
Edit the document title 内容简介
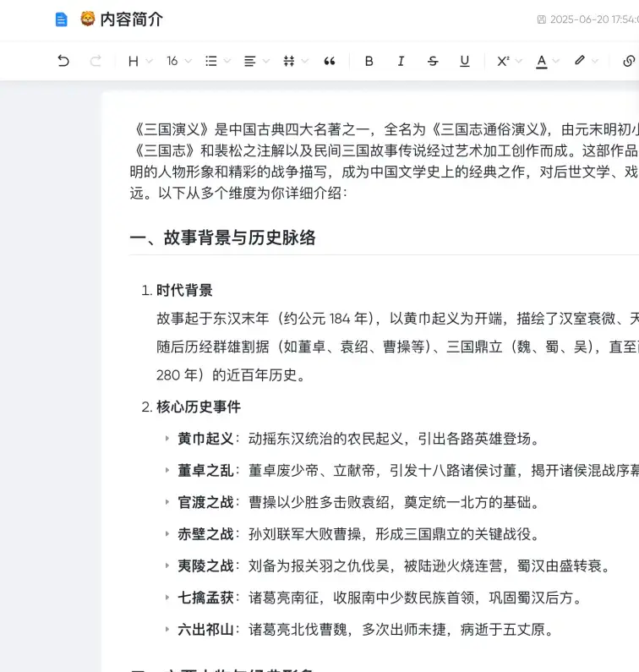tap(131, 19)
